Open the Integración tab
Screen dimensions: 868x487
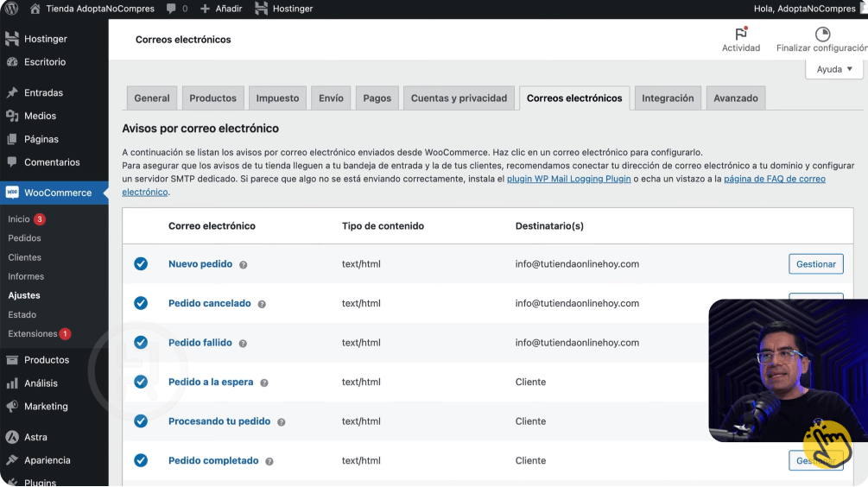(668, 98)
